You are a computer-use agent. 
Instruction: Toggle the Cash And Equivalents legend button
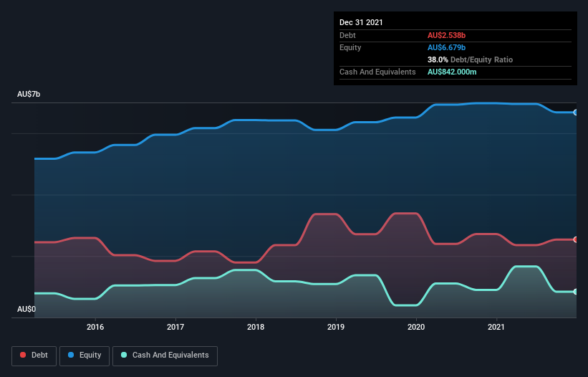click(165, 355)
